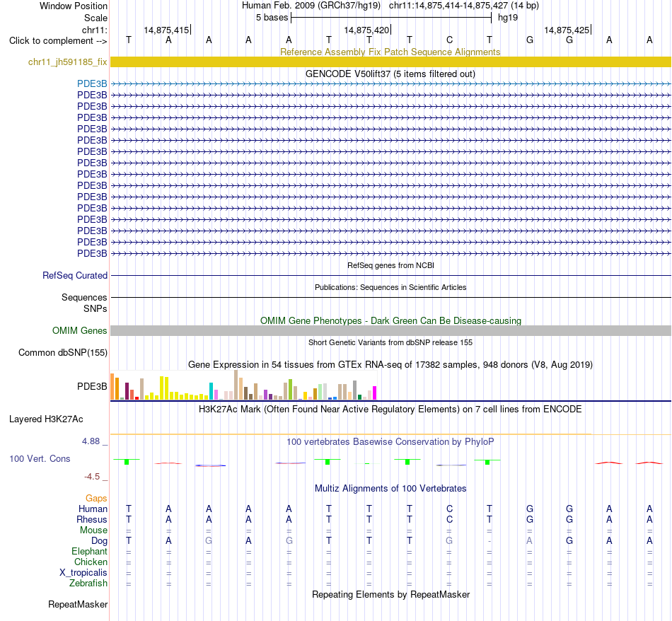Click the hg19 text beside scale bar
Image resolution: width=672 pixels, height=621 pixels.
coord(508,18)
